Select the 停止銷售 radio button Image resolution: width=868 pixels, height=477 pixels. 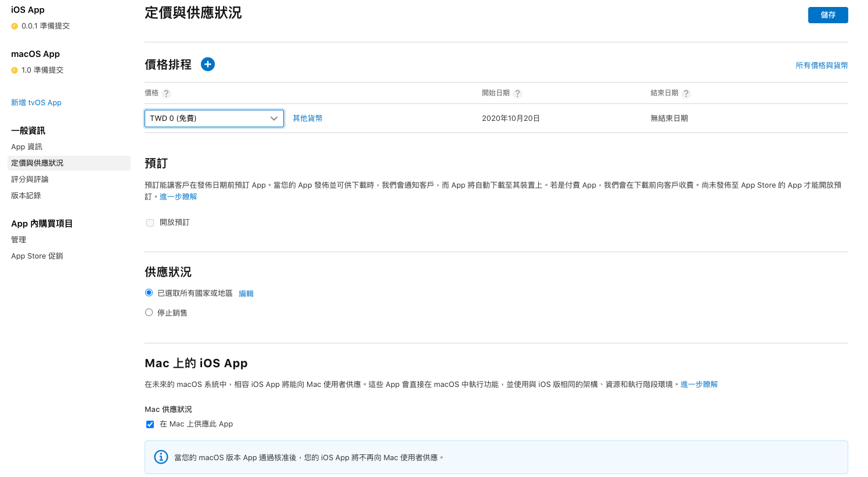pos(149,313)
